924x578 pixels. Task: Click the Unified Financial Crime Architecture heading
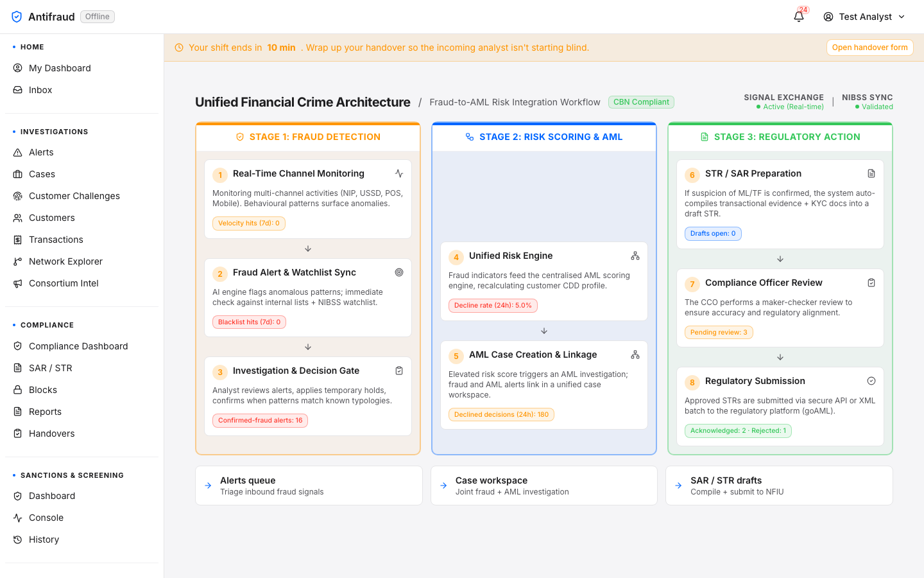(303, 102)
